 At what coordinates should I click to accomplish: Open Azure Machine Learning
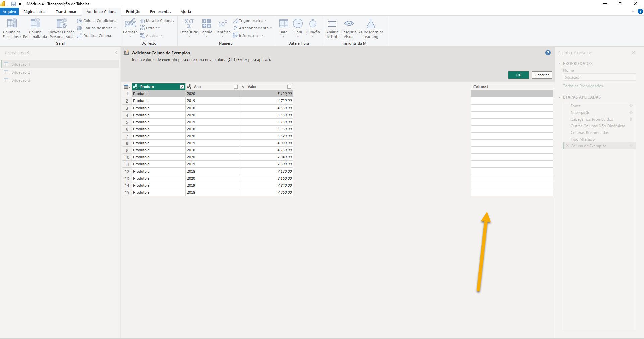(371, 28)
